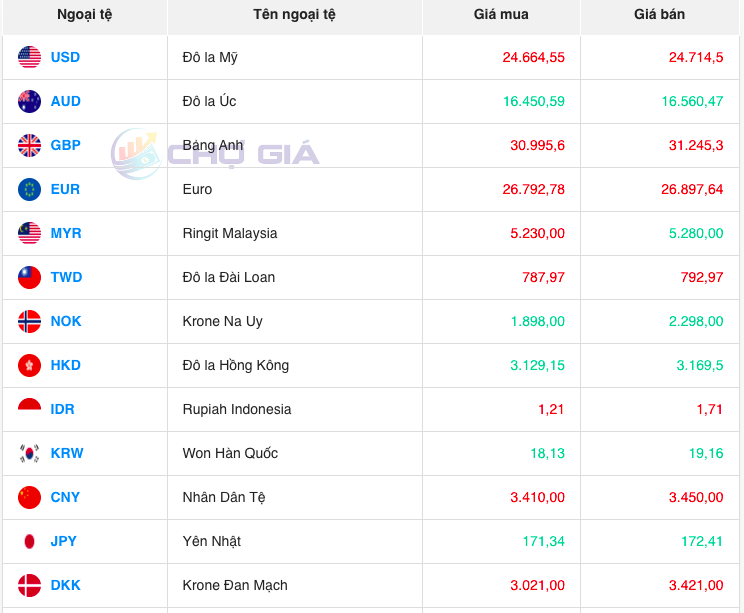Viewport: 744px width, 613px height.
Task: Click the Malaysia flag icon
Action: point(29,233)
